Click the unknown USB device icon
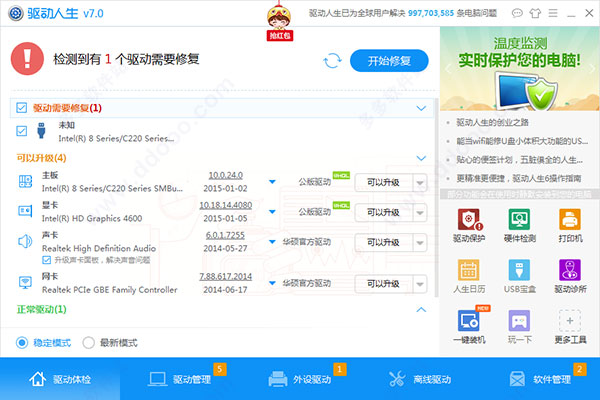The height and width of the screenshot is (400, 600). [41, 131]
